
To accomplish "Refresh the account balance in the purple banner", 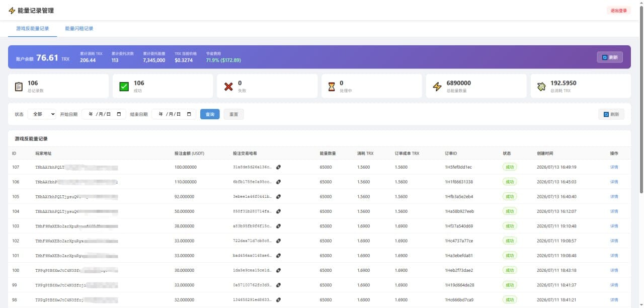I will (x=610, y=57).
